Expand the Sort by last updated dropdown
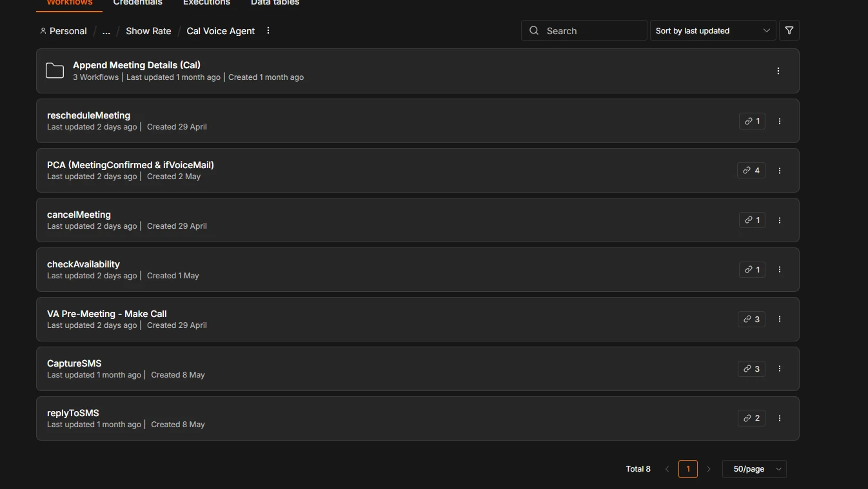 pos(713,30)
